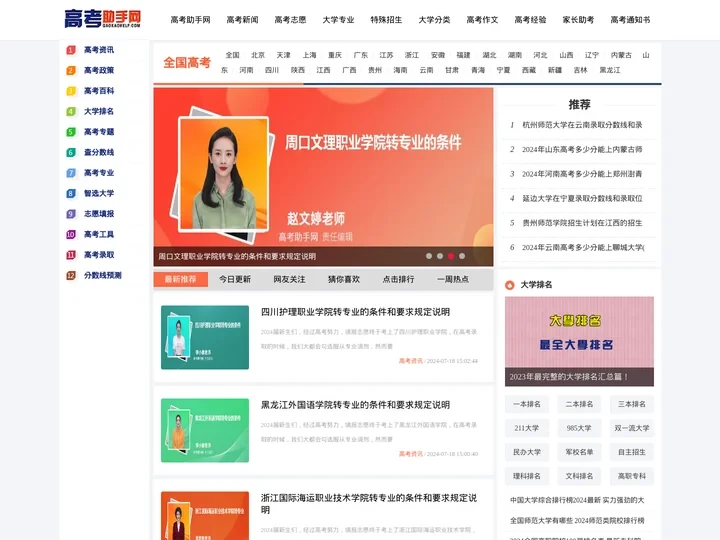Image resolution: width=720 pixels, height=540 pixels.
Task: Select 北京 in the province list
Action: tap(258, 55)
